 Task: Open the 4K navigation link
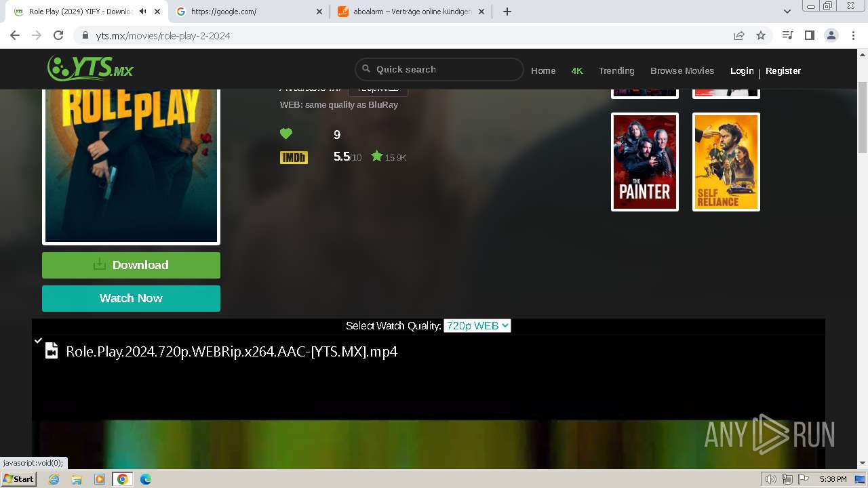pyautogui.click(x=577, y=70)
